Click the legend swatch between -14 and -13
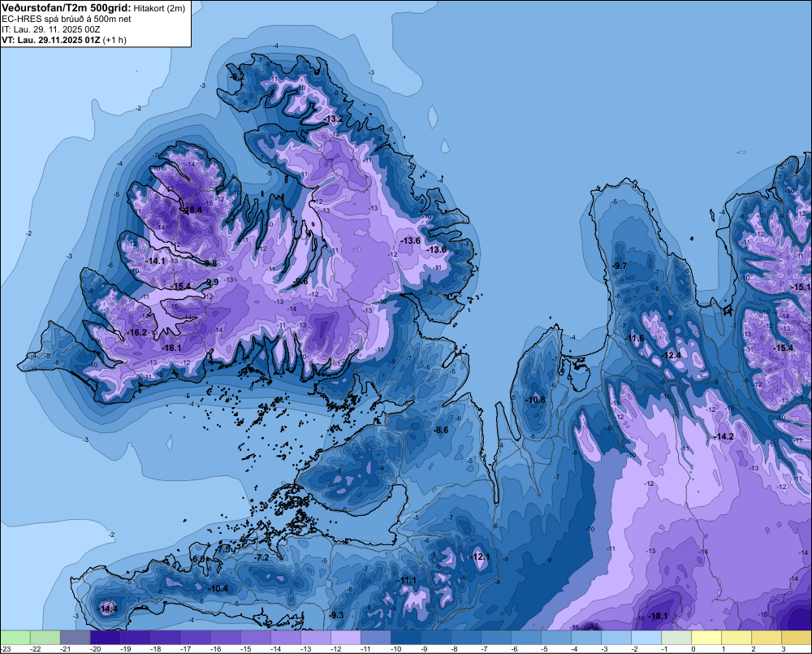The height and width of the screenshot is (654, 812). [285, 637]
